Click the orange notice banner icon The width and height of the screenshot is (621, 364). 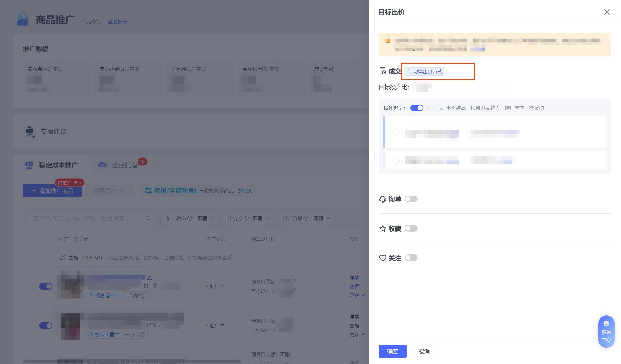pos(388,41)
